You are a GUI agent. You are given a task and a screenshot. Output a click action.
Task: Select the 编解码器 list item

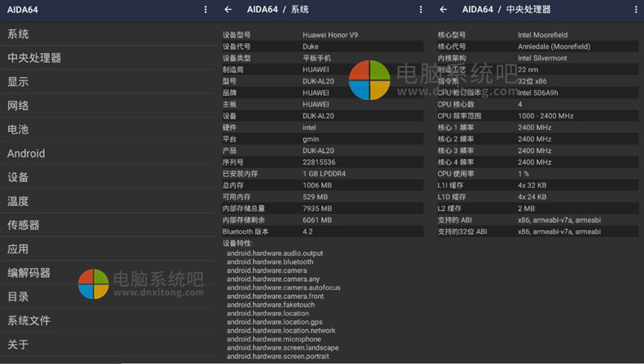[x=107, y=272]
